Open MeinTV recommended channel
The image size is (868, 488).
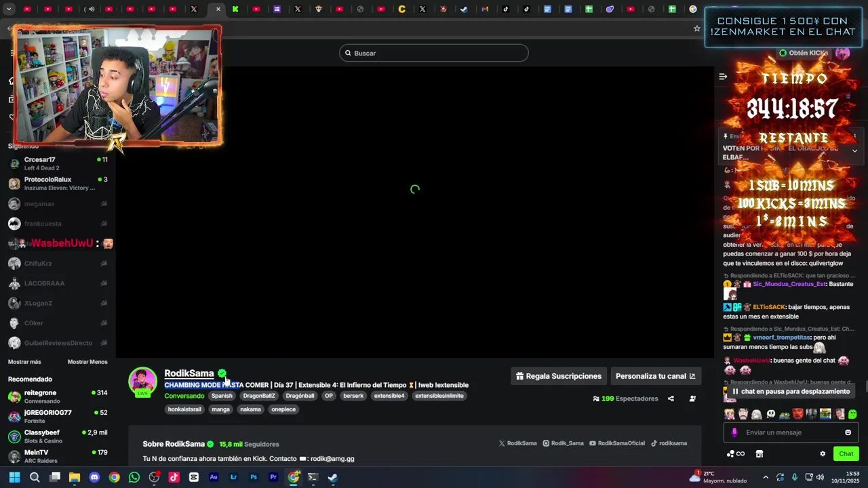click(58, 456)
